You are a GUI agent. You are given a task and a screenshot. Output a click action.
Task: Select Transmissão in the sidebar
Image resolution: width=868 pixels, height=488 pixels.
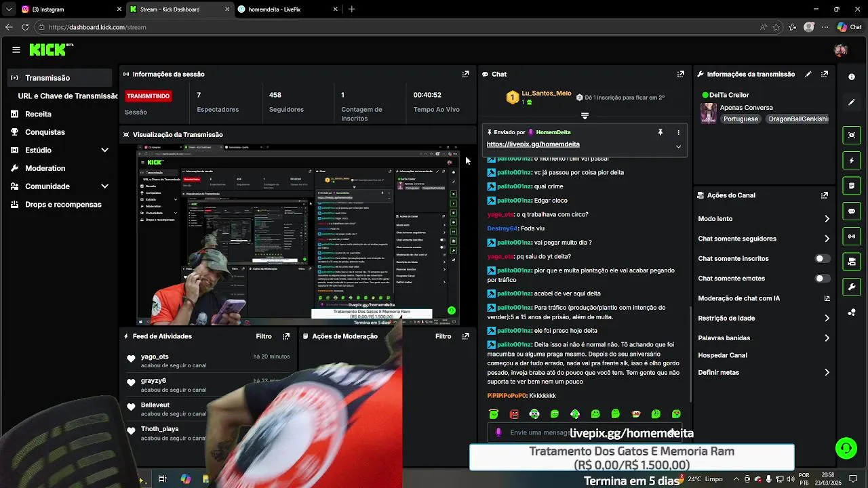tap(60, 78)
